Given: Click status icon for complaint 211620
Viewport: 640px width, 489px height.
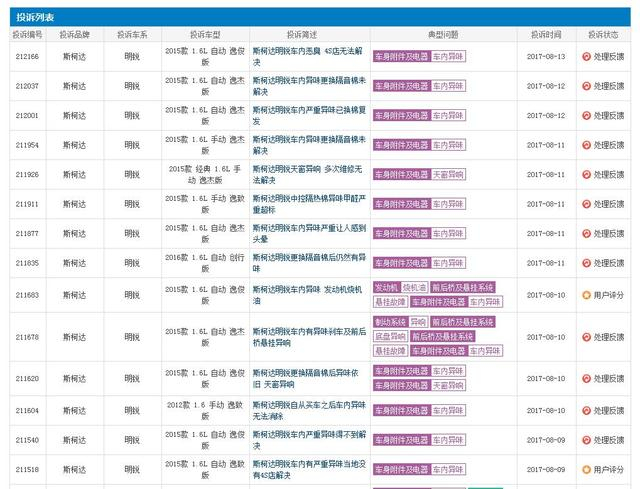Looking at the screenshot, I should [587, 379].
